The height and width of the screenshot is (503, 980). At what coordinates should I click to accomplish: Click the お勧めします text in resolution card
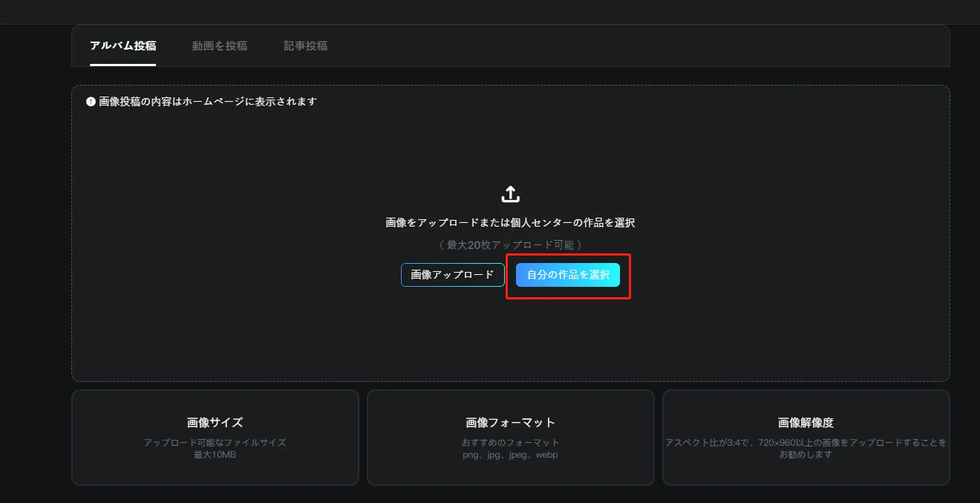(x=806, y=455)
